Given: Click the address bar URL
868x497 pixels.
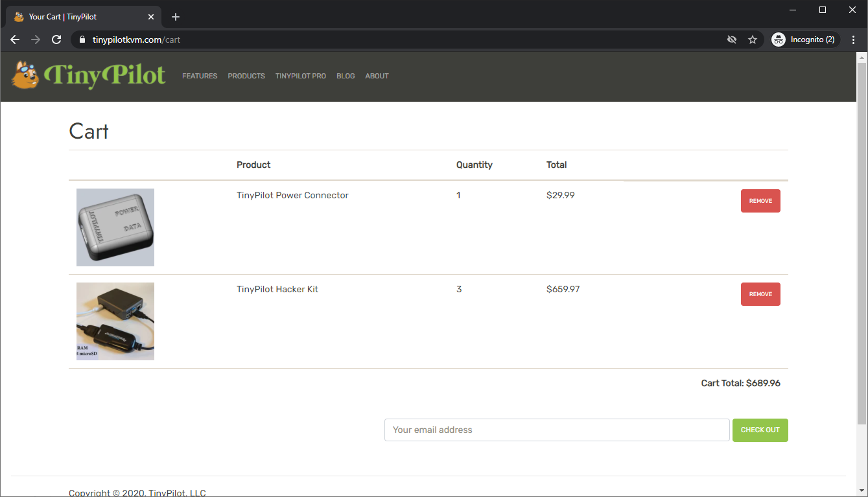Looking at the screenshot, I should click(x=136, y=40).
